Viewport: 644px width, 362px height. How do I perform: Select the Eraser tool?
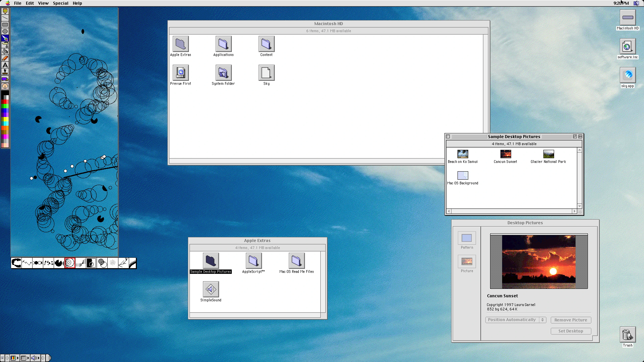tap(5, 58)
